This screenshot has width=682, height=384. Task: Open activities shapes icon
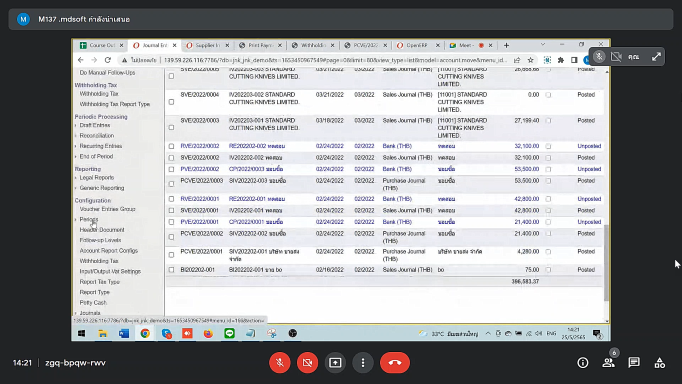point(659,363)
